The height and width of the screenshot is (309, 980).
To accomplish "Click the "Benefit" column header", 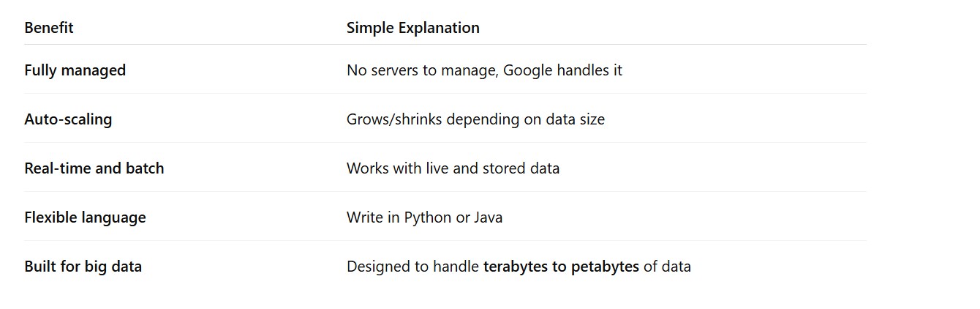I will click(x=49, y=28).
